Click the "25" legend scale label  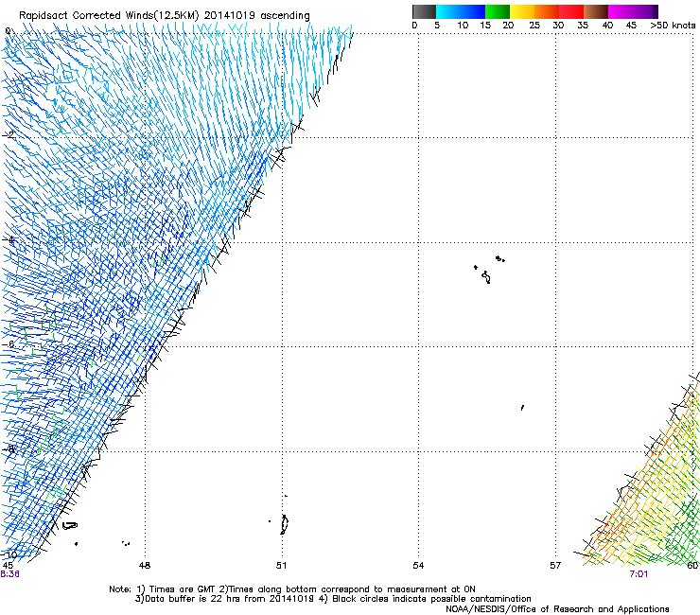point(534,26)
